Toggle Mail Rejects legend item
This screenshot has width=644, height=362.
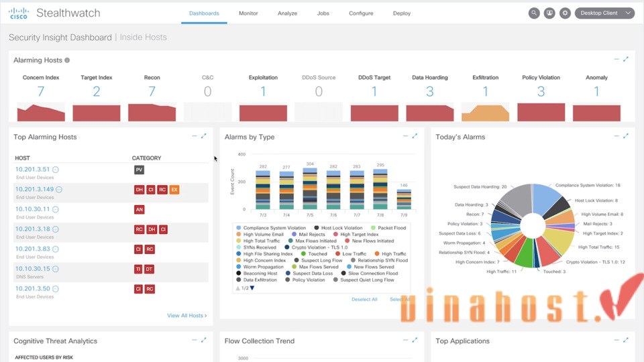pos(308,235)
